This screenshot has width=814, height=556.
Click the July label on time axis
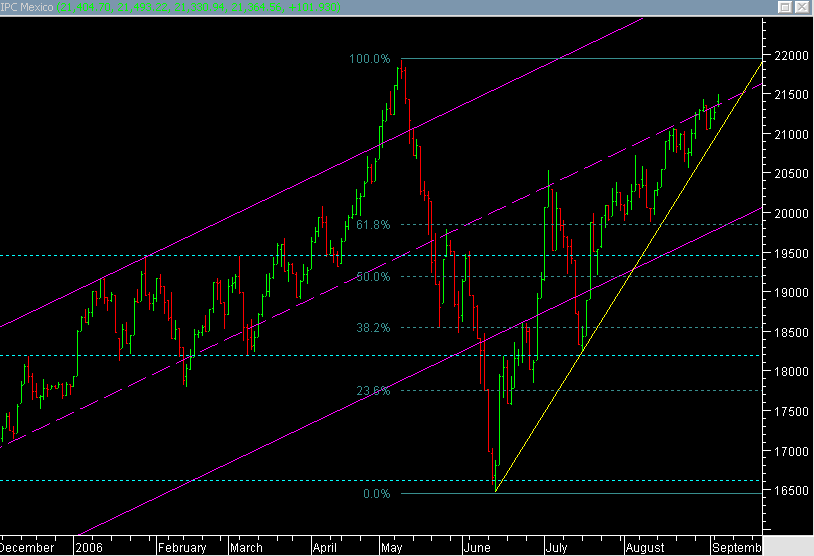tap(557, 548)
